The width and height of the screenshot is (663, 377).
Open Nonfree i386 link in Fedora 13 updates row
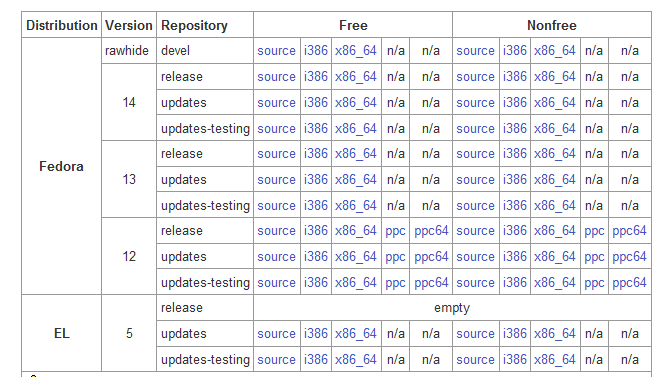pos(515,179)
